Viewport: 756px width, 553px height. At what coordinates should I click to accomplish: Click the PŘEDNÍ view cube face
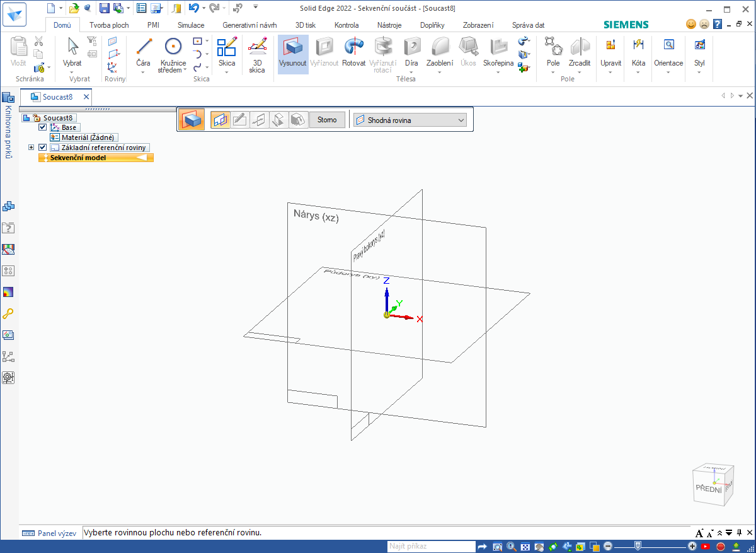709,488
